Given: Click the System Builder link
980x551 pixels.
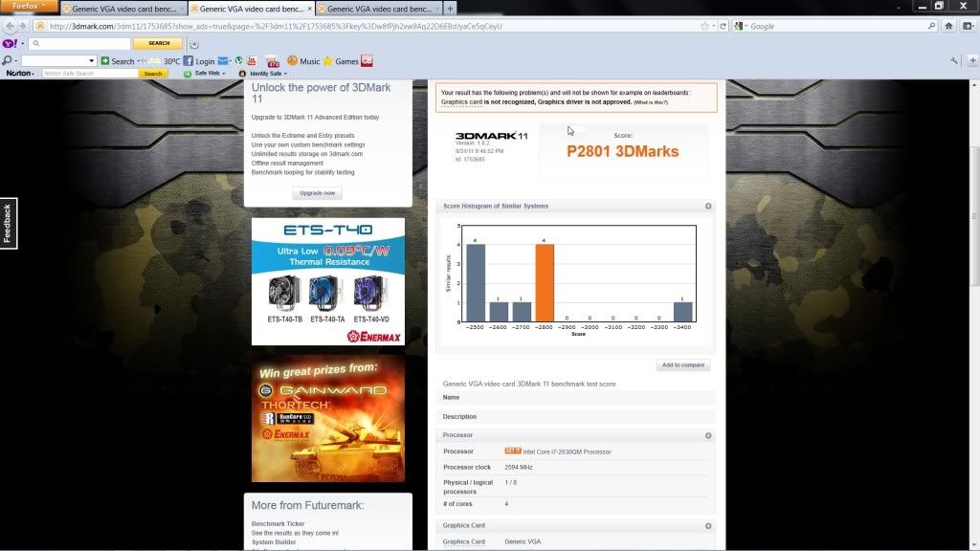Looking at the screenshot, I should tap(274, 541).
